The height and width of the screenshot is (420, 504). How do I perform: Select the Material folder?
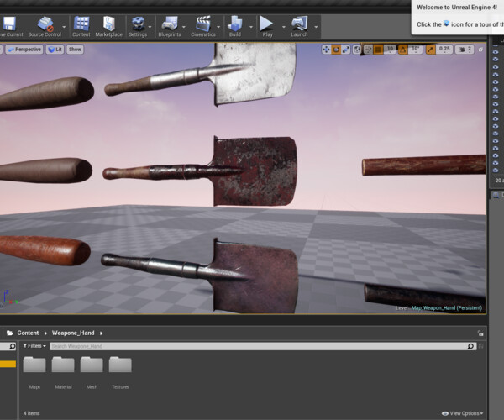point(63,372)
